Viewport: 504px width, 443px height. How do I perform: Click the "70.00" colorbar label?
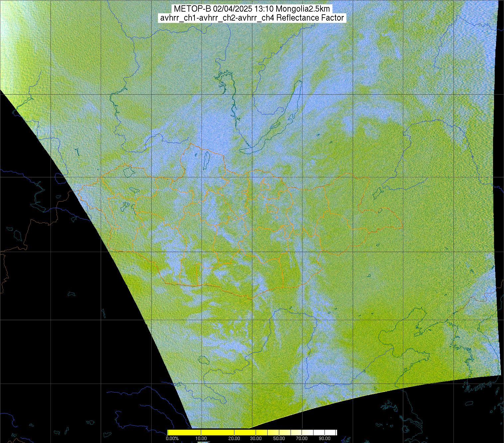(x=302, y=439)
